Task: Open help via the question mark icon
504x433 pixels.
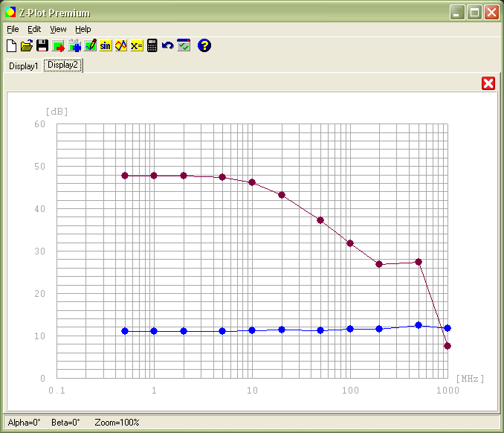Action: [x=204, y=46]
